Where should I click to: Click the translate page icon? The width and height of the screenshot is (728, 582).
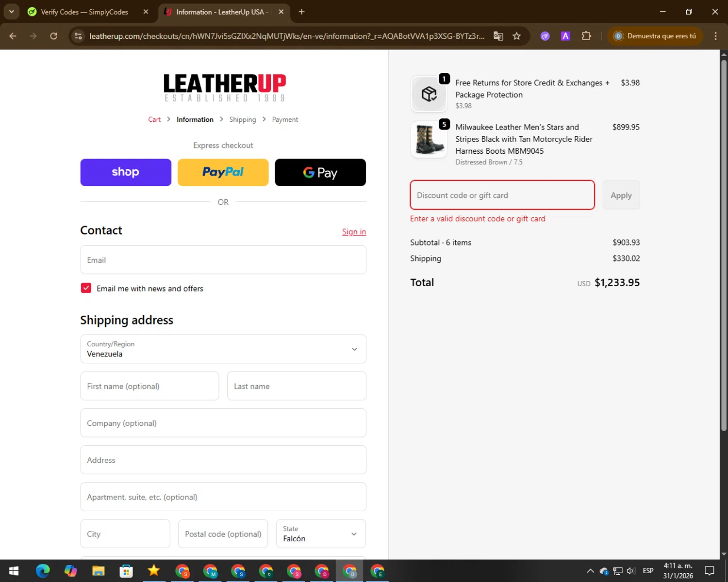498,36
